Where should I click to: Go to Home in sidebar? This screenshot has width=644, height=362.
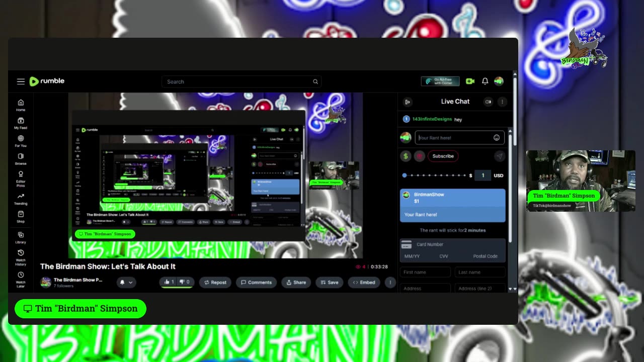21,105
